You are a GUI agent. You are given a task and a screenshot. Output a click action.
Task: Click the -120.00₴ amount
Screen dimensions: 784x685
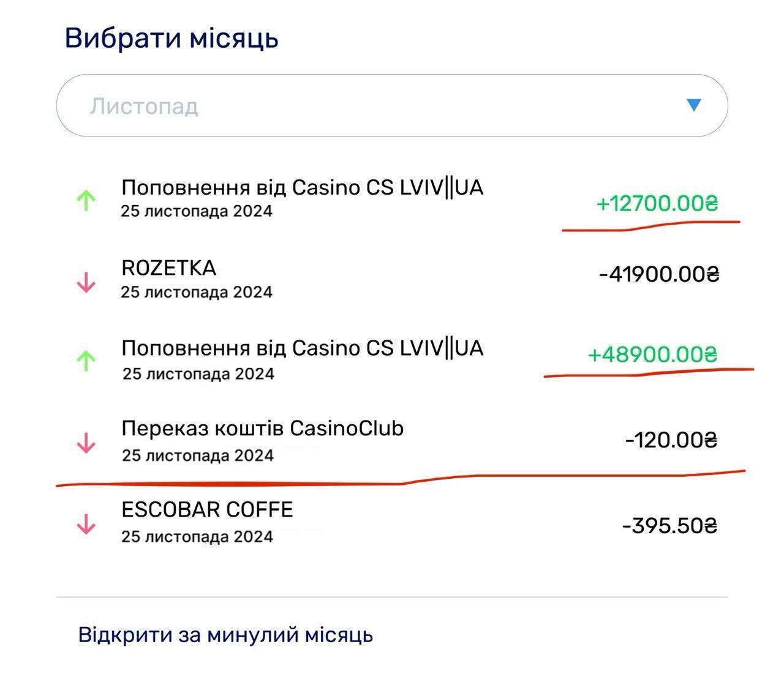click(x=671, y=440)
